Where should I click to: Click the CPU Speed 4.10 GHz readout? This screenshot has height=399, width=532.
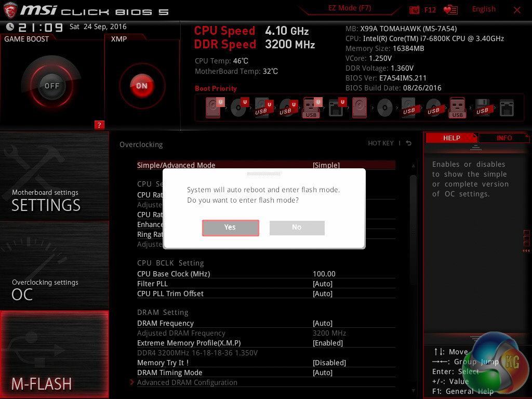(251, 31)
